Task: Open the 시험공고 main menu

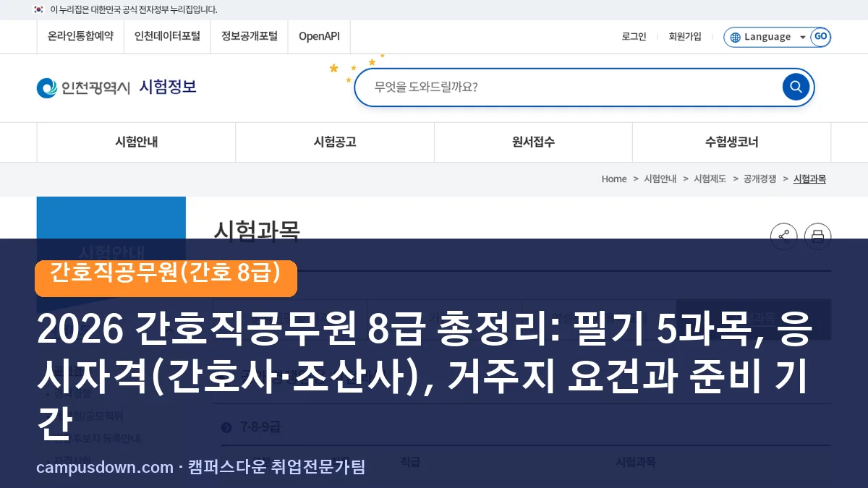Action: click(335, 142)
